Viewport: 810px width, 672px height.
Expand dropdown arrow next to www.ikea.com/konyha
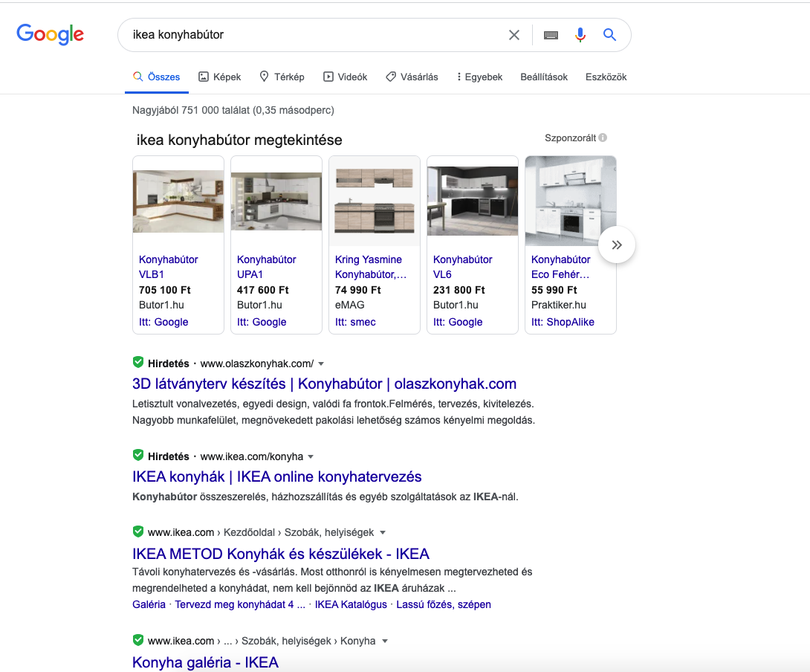click(311, 456)
